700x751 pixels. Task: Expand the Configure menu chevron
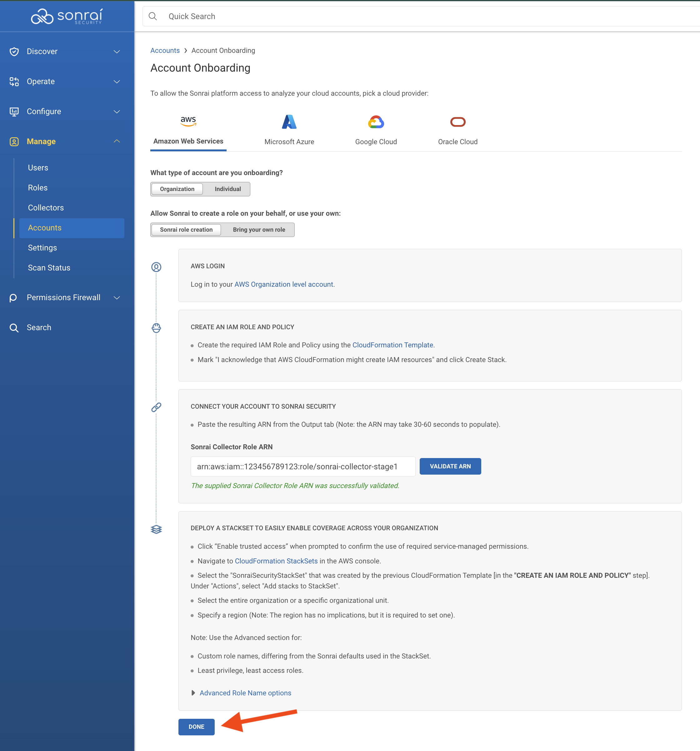point(117,111)
